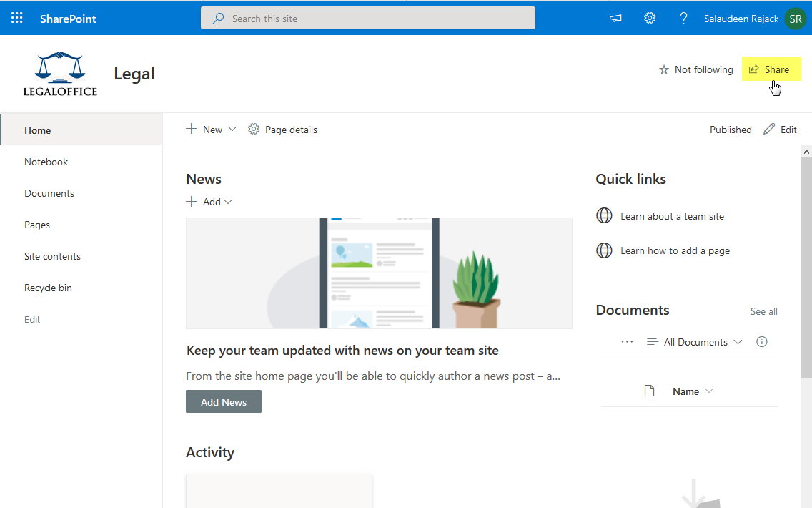Open the Microsoft 365 app launcher
Viewport: 812px width, 508px height.
point(16,17)
